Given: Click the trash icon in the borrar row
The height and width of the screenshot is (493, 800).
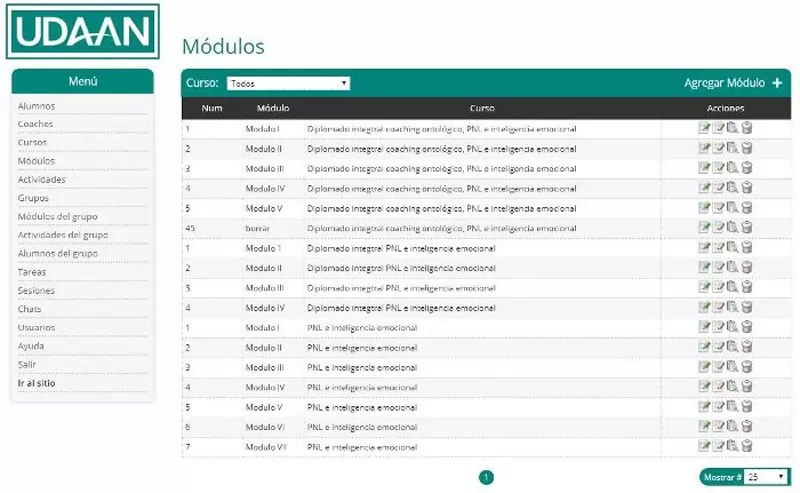Looking at the screenshot, I should [x=747, y=228].
